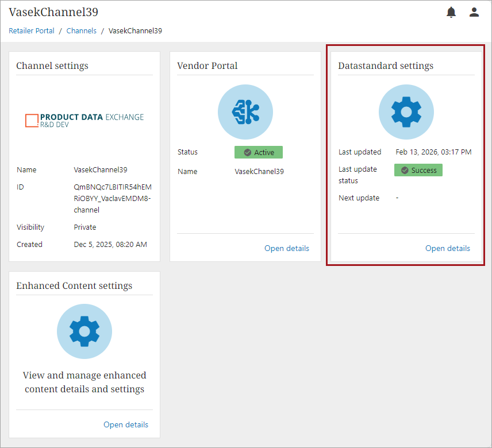Click the Enhanced Content settings gear icon
This screenshot has height=448, width=492.
coord(84,332)
